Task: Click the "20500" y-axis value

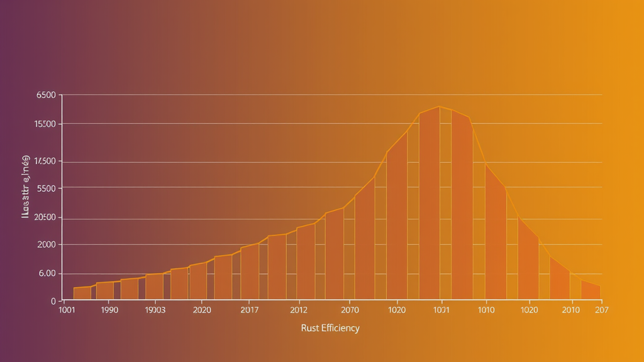Action: 45,217
